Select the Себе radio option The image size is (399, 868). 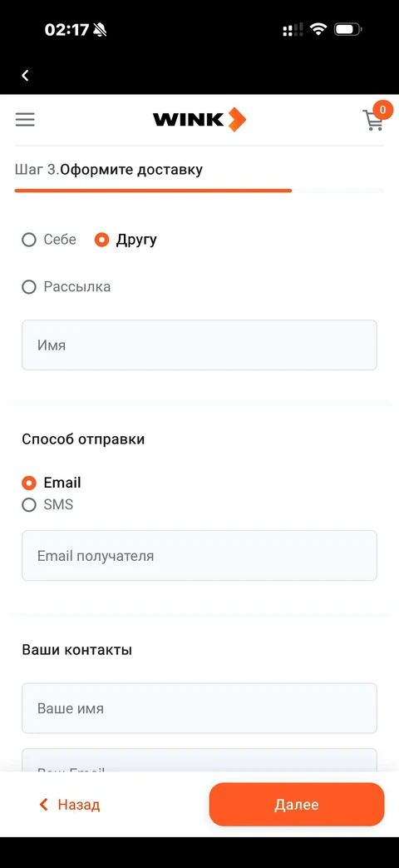point(49,240)
